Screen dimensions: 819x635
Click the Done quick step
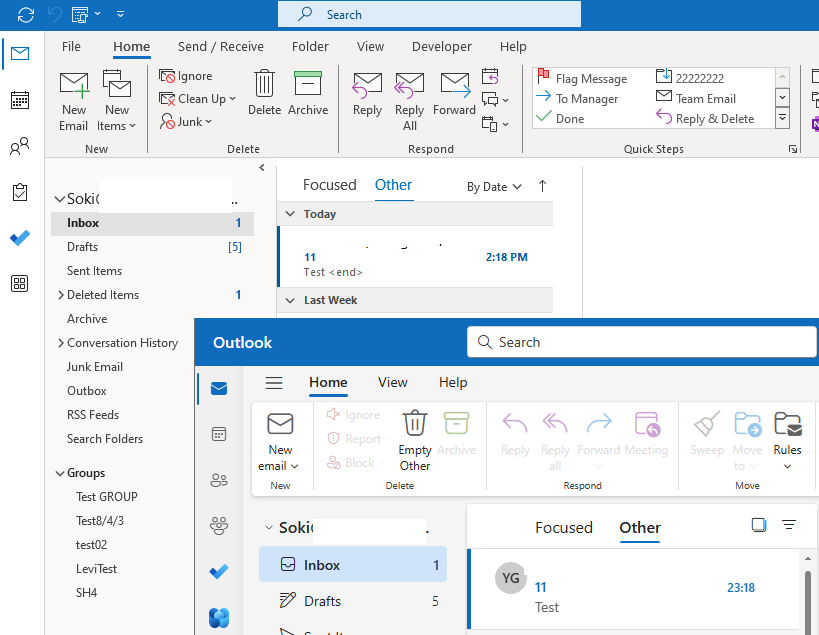tap(560, 119)
